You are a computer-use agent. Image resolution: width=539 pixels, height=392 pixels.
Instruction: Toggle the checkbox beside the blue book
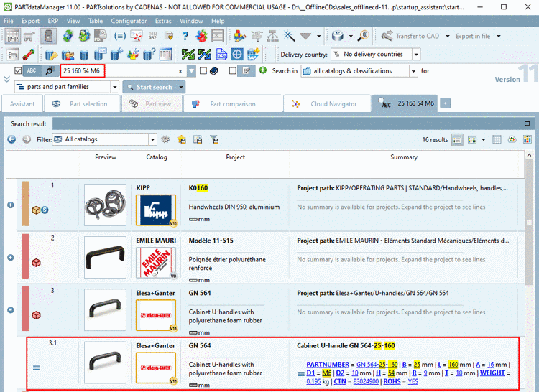(203, 70)
